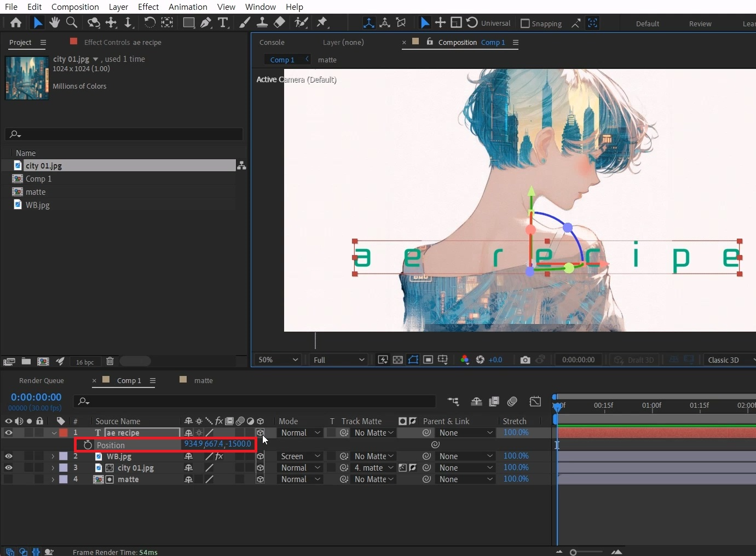
Task: Click the ae recipe layer label color swatch
Action: pyautogui.click(x=64, y=432)
